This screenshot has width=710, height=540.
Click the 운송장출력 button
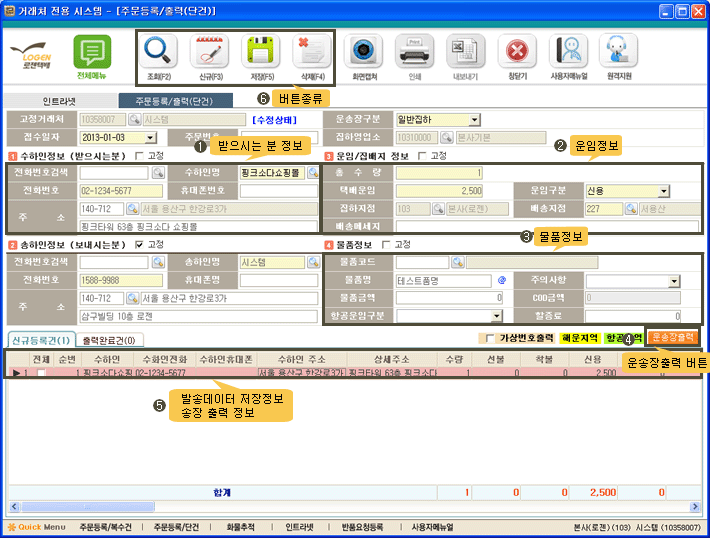(x=673, y=337)
